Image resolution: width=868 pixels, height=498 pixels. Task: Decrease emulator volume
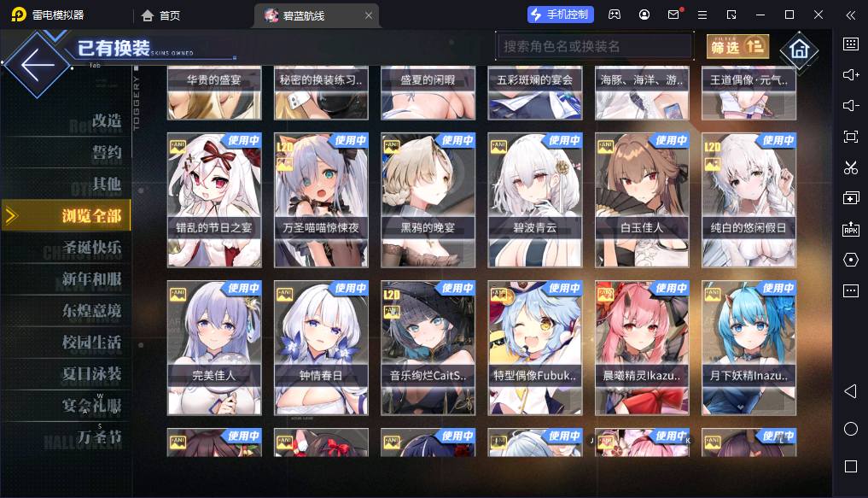(851, 105)
